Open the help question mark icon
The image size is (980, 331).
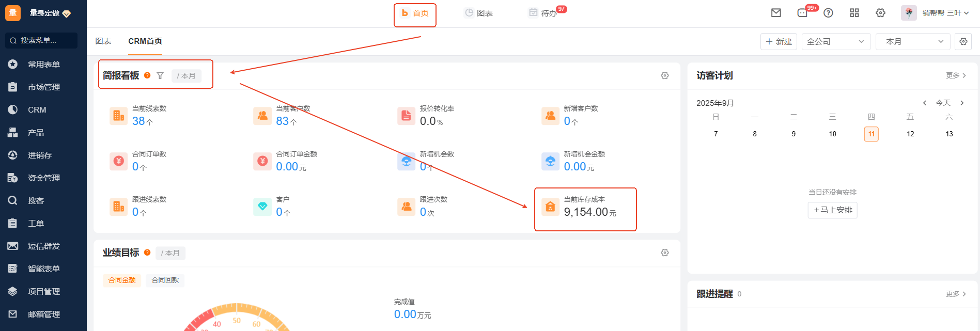pos(828,13)
